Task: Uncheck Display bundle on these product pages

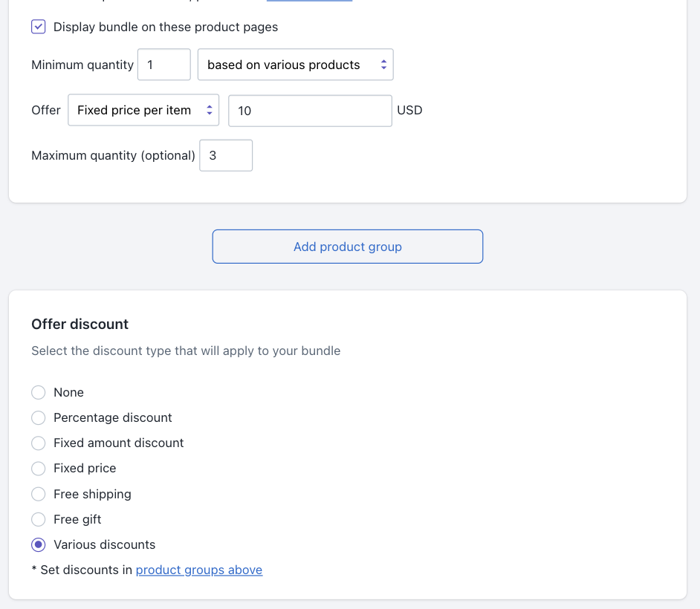Action: [39, 27]
